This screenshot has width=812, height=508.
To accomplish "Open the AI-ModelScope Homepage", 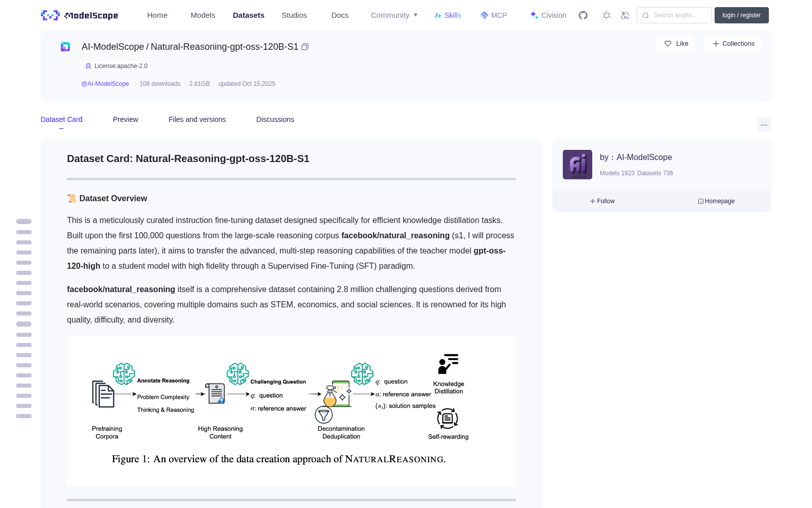I will pos(716,201).
